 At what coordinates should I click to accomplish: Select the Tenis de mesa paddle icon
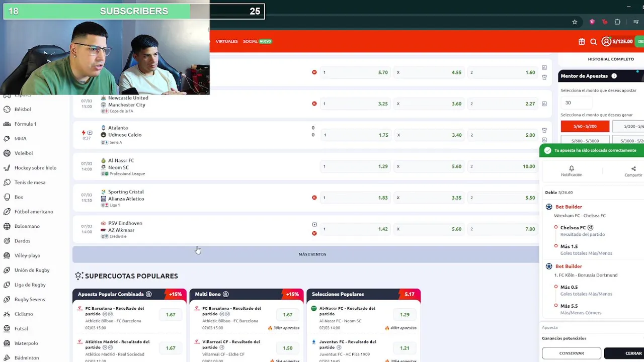[7, 182]
